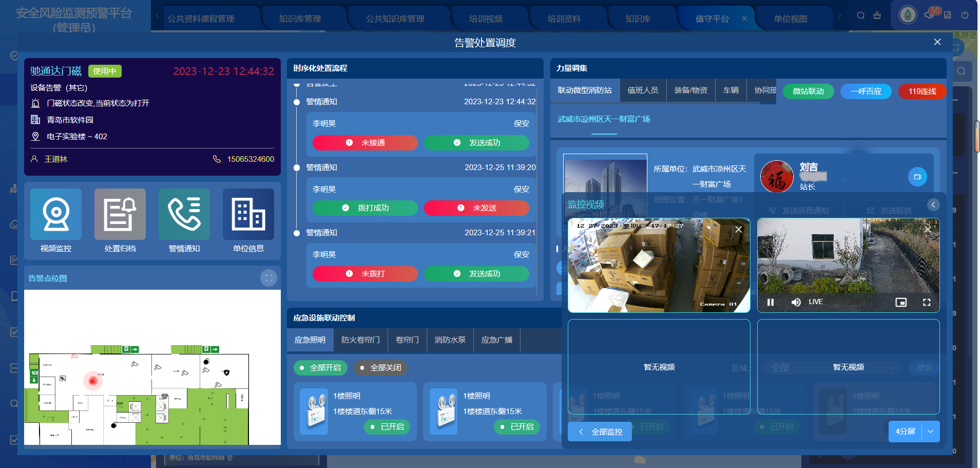Click the power logout icon
The height and width of the screenshot is (468, 980).
965,15
